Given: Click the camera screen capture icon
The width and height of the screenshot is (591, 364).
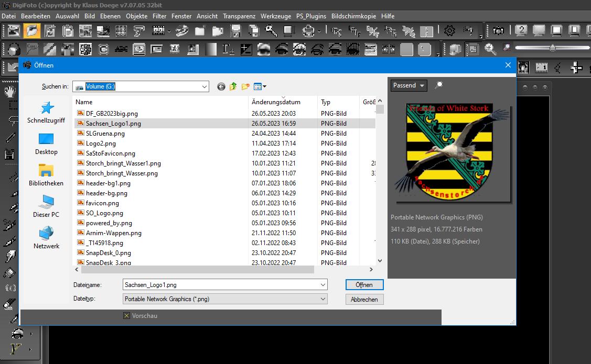Looking at the screenshot, I should [498, 30].
